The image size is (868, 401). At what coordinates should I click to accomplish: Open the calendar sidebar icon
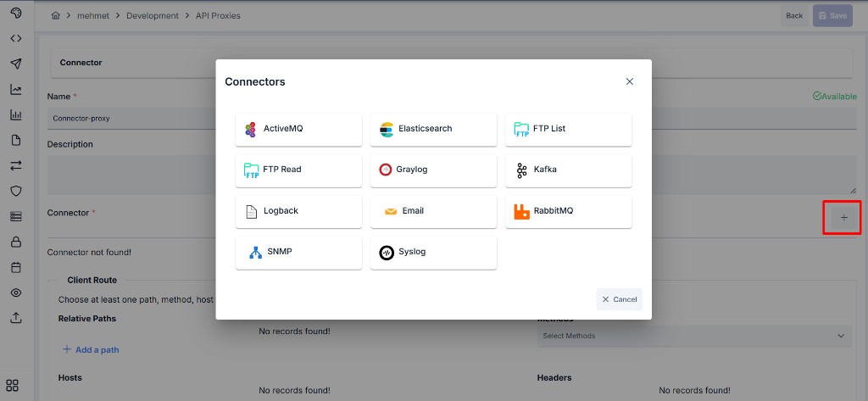point(16,268)
